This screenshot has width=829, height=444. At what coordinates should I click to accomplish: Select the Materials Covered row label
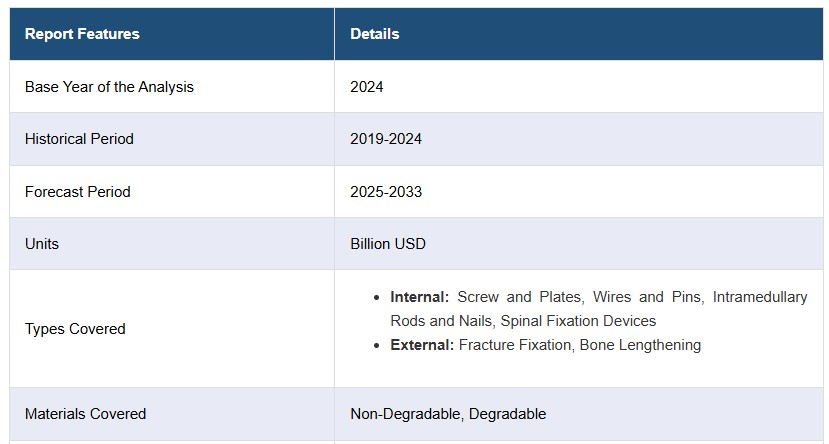pos(85,414)
